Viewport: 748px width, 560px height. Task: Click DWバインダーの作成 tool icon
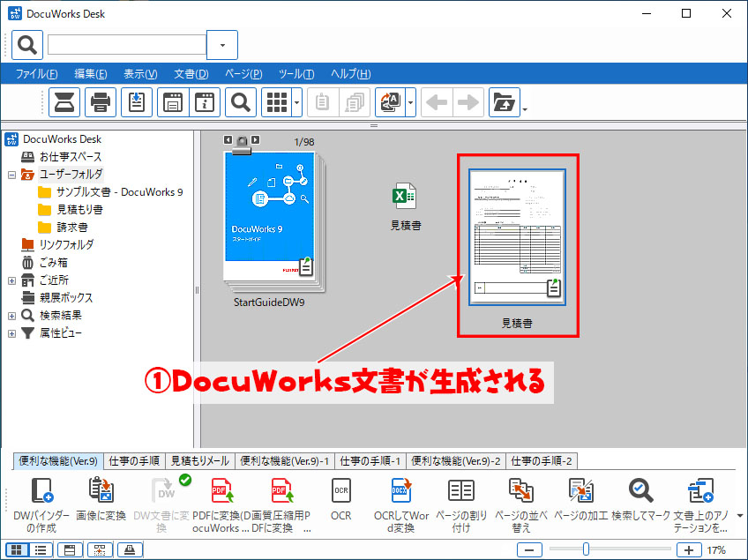[41, 491]
